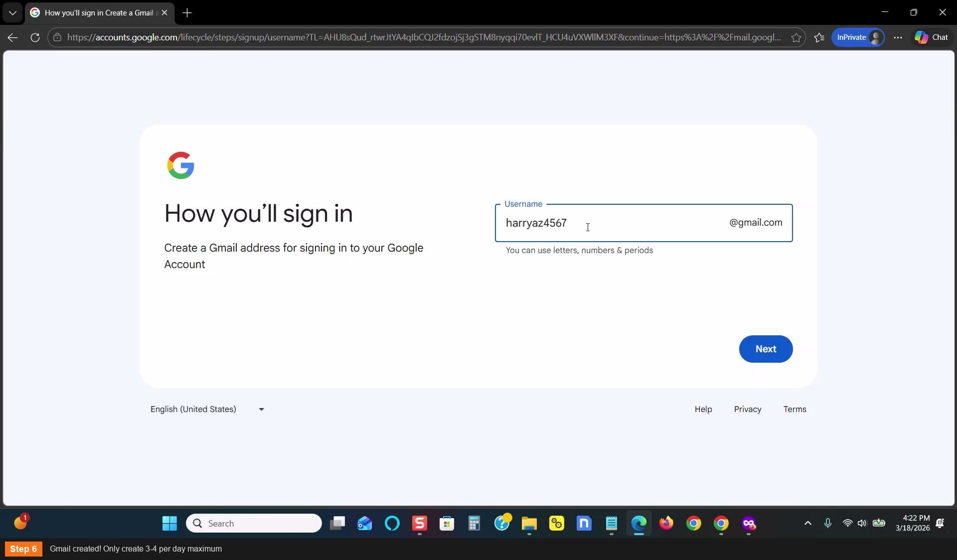Open the blue N app in taskbar
This screenshot has width=957, height=560.
coord(584,523)
